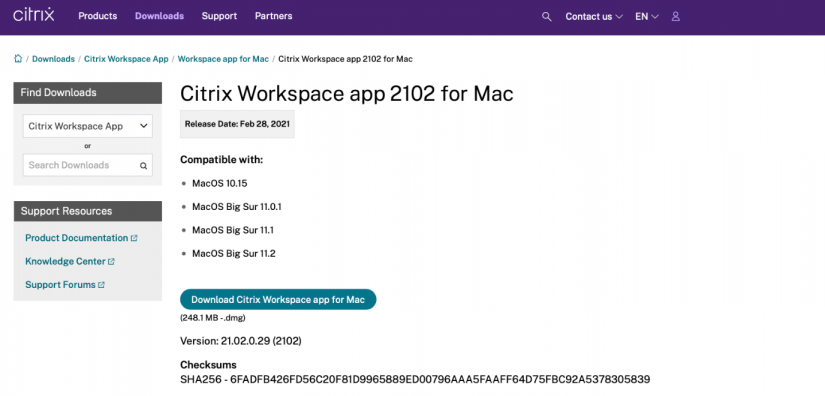825x396 pixels.
Task: Open the Downloads menu
Action: coord(159,16)
